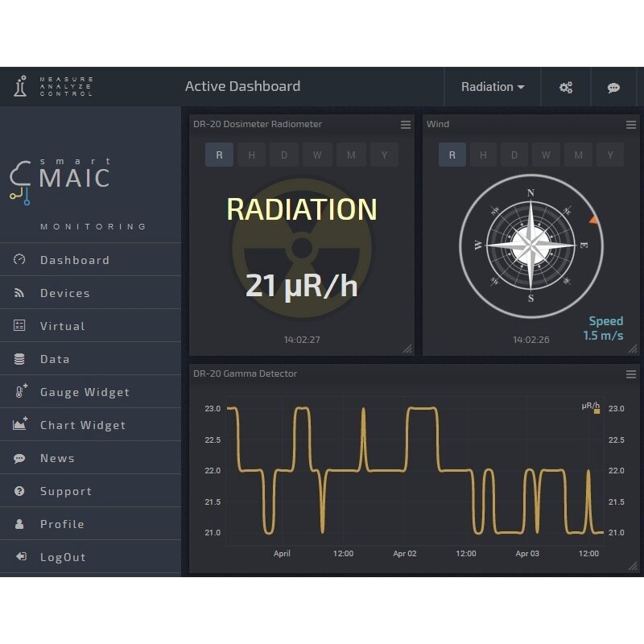Click the Active Dashboard title
The height and width of the screenshot is (644, 644).
click(x=242, y=86)
